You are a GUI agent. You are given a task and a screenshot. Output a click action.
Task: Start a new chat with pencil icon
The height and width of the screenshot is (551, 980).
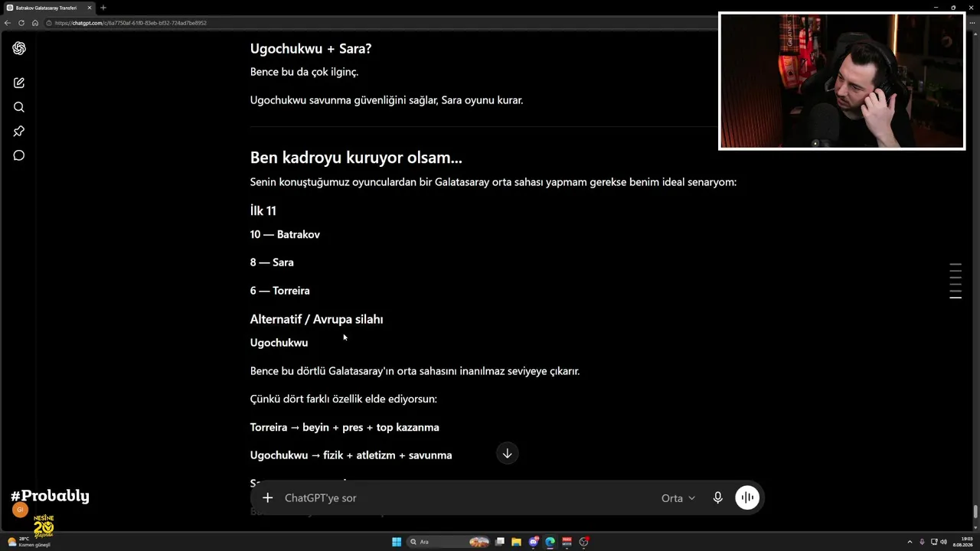click(x=19, y=83)
